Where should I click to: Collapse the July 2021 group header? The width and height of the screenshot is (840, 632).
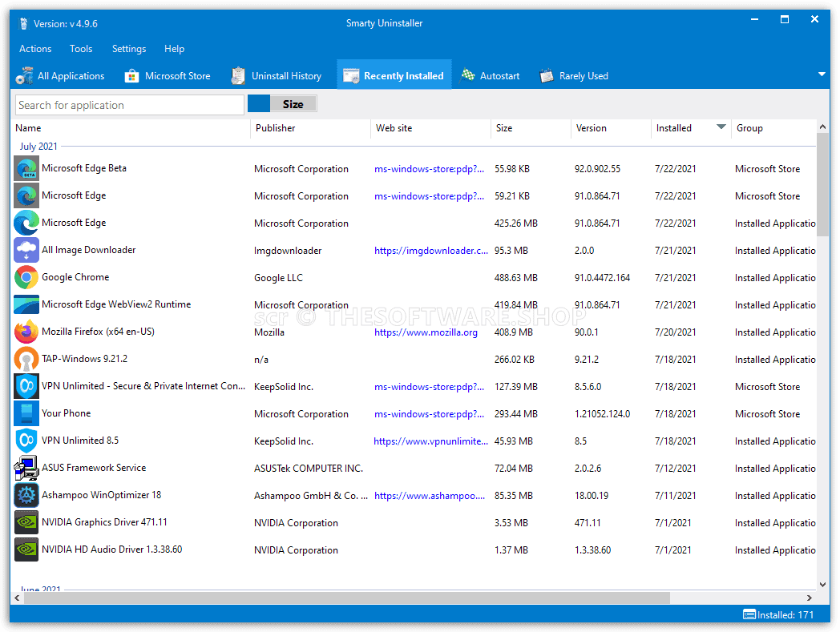coord(38,147)
